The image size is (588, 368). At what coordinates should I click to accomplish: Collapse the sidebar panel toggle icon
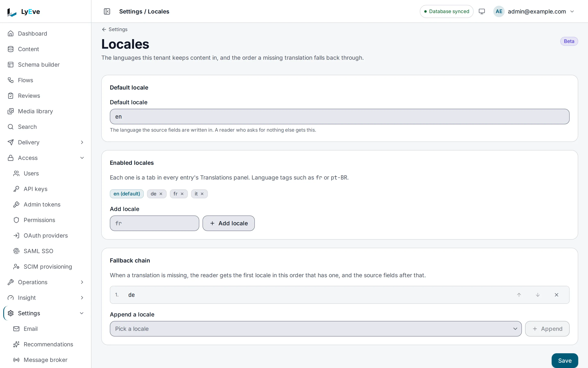tap(107, 11)
